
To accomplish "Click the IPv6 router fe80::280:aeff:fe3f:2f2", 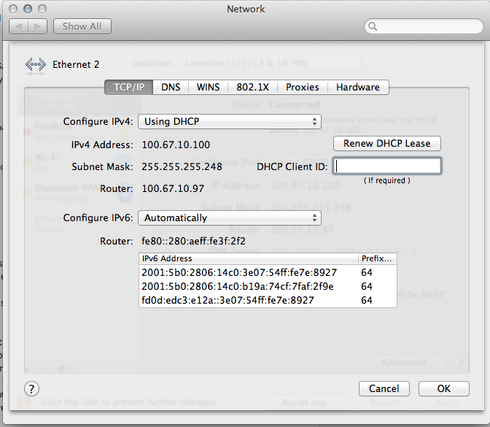I will click(193, 241).
